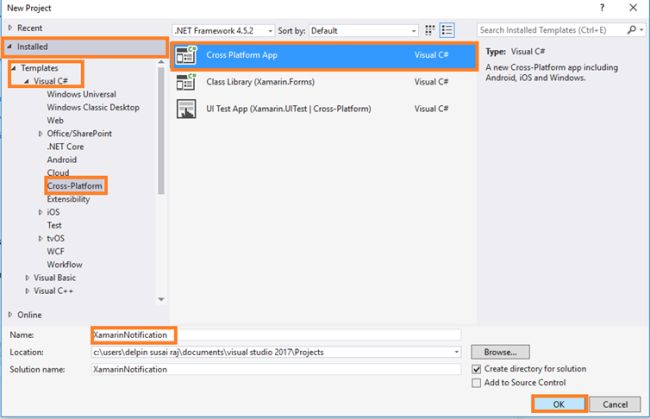
Task: Click the UI Test App template icon
Action: [x=186, y=109]
